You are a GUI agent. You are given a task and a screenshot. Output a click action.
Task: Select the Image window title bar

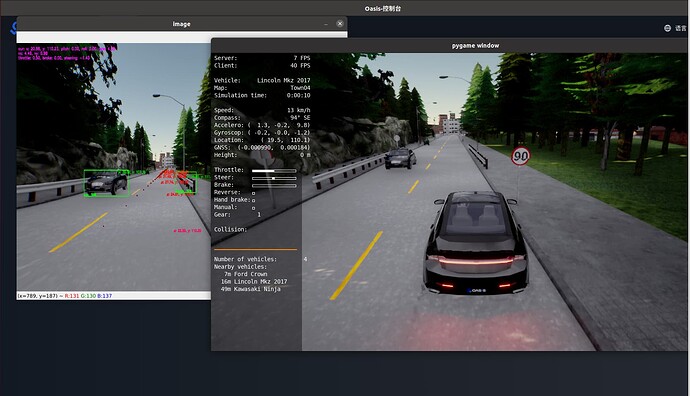[182, 24]
